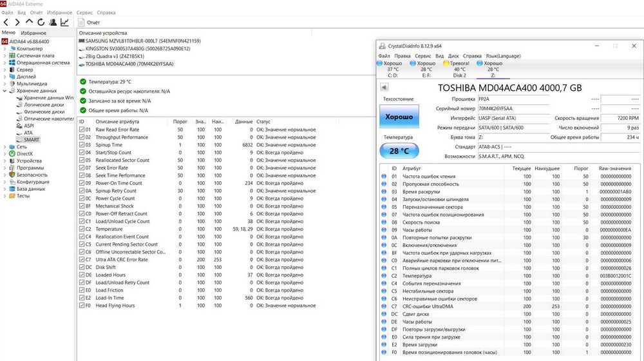Select the ASPI tree node
Image resolution: width=644 pixels, height=361 pixels.
29,126
